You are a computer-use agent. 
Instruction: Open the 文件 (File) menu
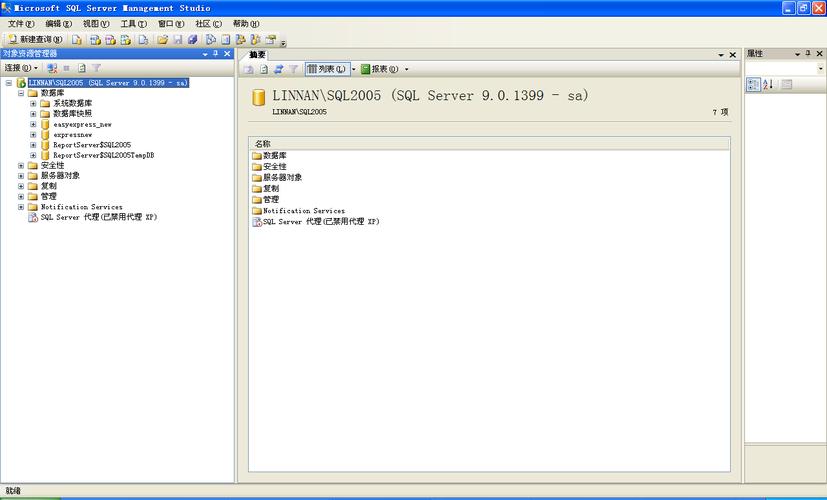pyautogui.click(x=21, y=24)
